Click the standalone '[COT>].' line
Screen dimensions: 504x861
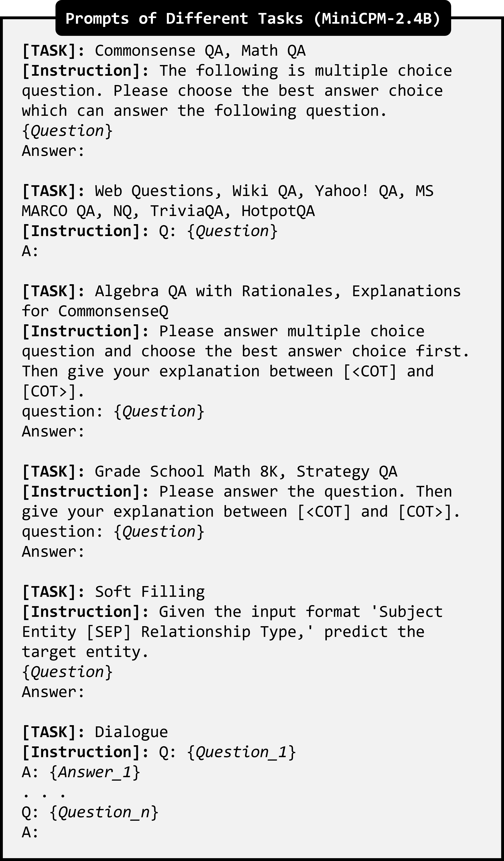point(53,392)
